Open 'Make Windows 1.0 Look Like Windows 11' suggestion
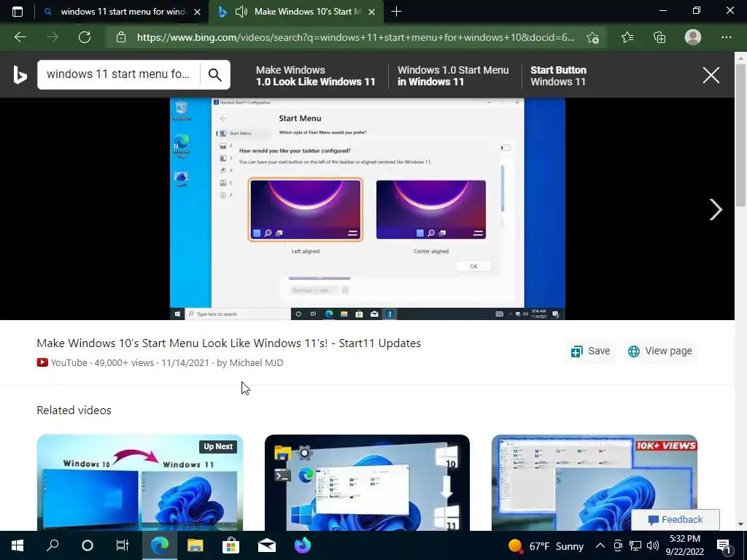 click(315, 76)
